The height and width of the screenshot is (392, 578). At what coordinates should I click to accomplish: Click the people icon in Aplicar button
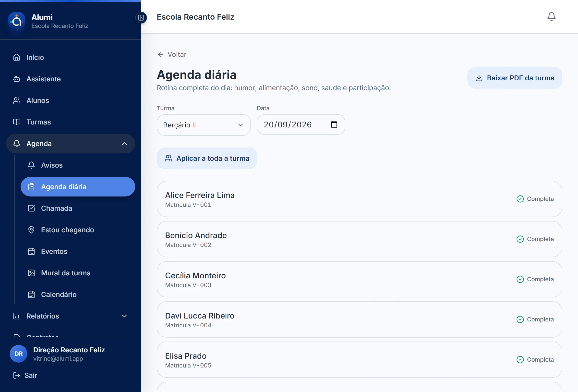(x=169, y=159)
